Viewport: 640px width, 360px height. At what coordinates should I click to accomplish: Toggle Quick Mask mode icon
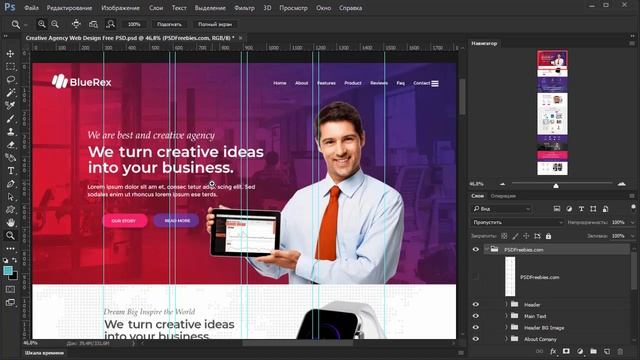(11, 289)
